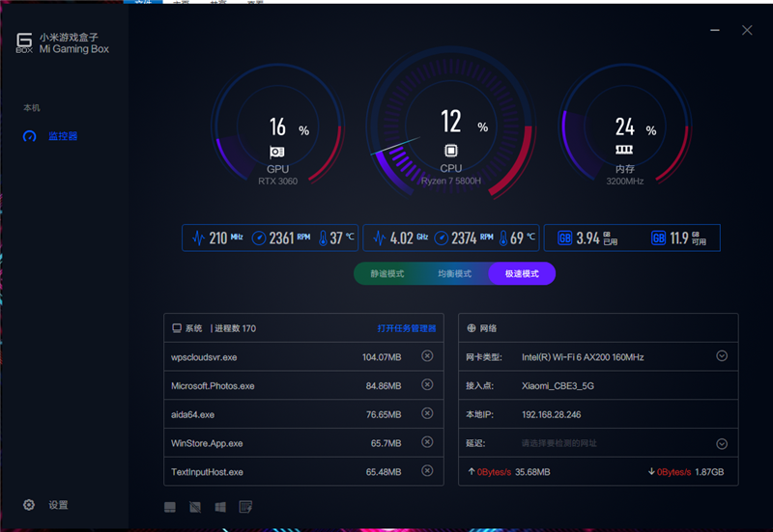Select the Microsoft.Photos.exe process name

click(x=213, y=385)
